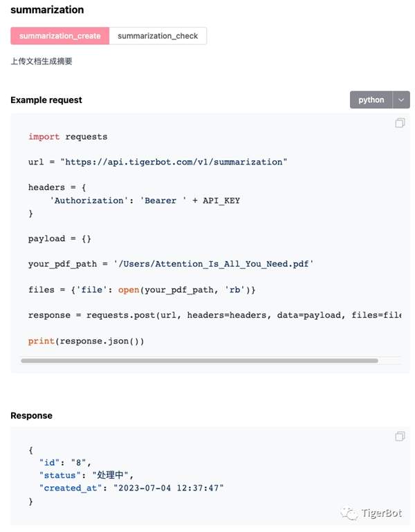Click the 上传文档生成摘要 description text

[41, 61]
